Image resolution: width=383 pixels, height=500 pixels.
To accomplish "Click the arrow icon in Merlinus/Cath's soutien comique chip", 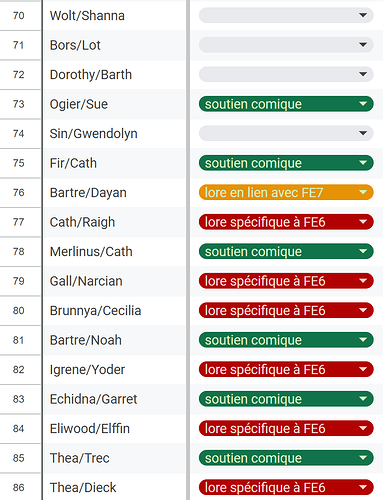I will point(363,251).
